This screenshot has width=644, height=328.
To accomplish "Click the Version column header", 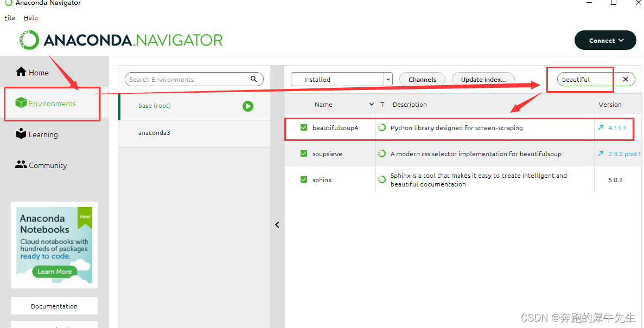I will pyautogui.click(x=610, y=104).
